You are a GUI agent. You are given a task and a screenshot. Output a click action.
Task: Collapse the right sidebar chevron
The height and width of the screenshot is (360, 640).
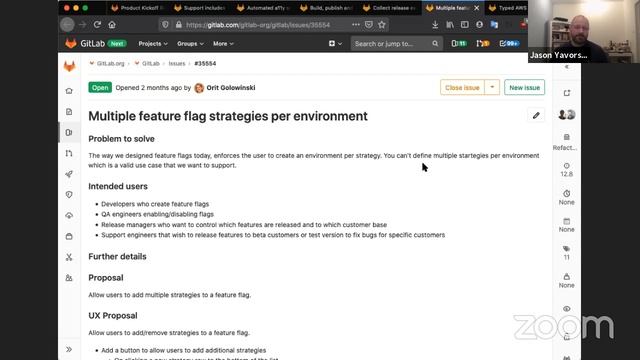tap(567, 67)
